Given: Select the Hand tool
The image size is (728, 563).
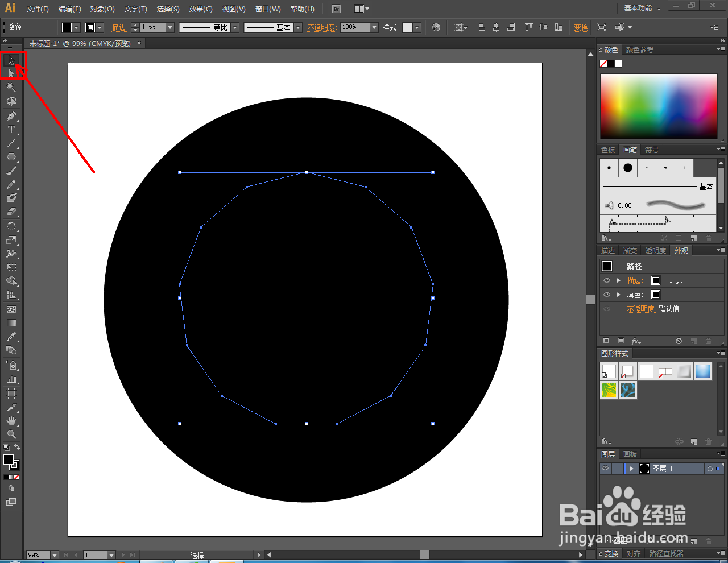Looking at the screenshot, I should click(x=11, y=421).
